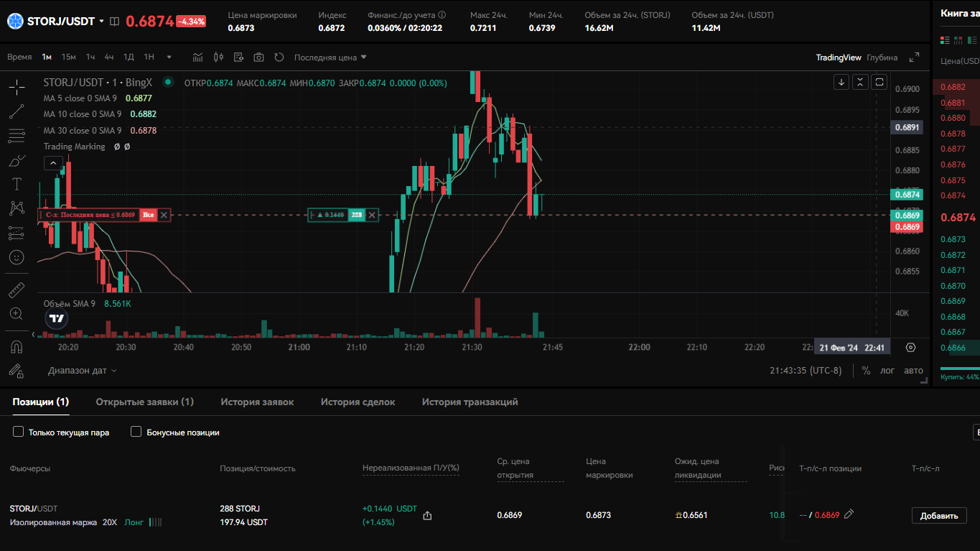Click the 0.6873 bid price in order book
Image resolution: width=980 pixels, height=551 pixels.
click(953, 239)
